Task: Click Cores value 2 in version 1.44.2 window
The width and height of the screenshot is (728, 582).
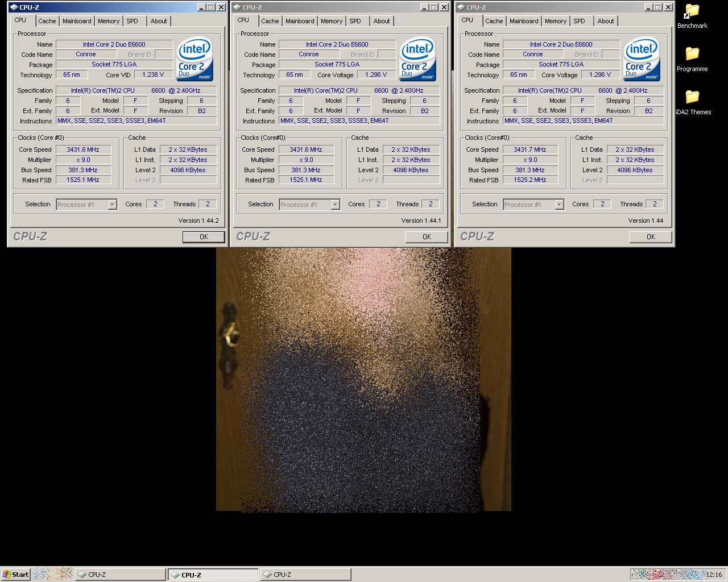Action: [155, 204]
